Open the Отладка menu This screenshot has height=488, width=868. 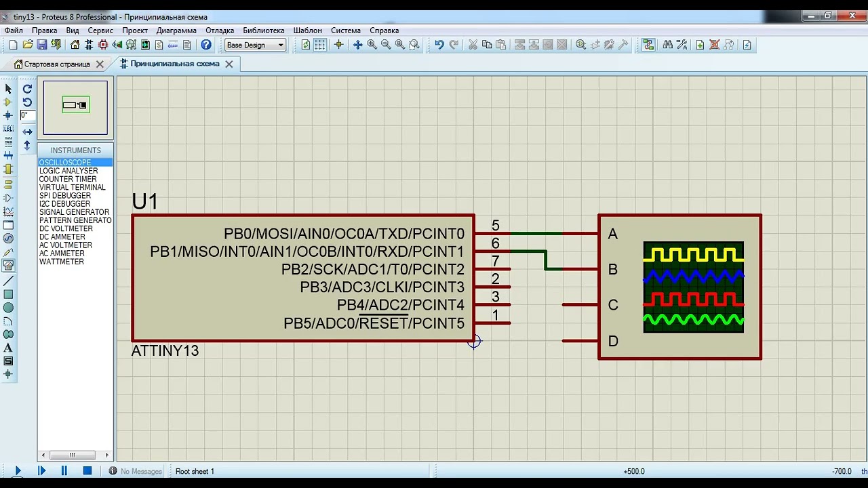pyautogui.click(x=220, y=30)
